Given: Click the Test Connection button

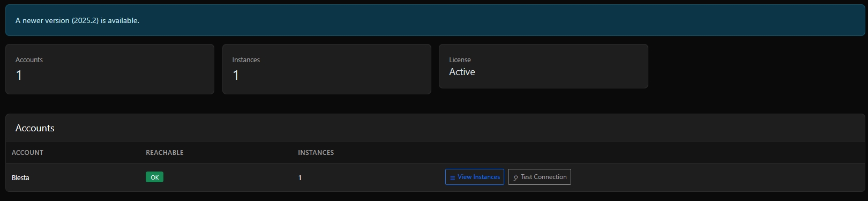Looking at the screenshot, I should (539, 177).
